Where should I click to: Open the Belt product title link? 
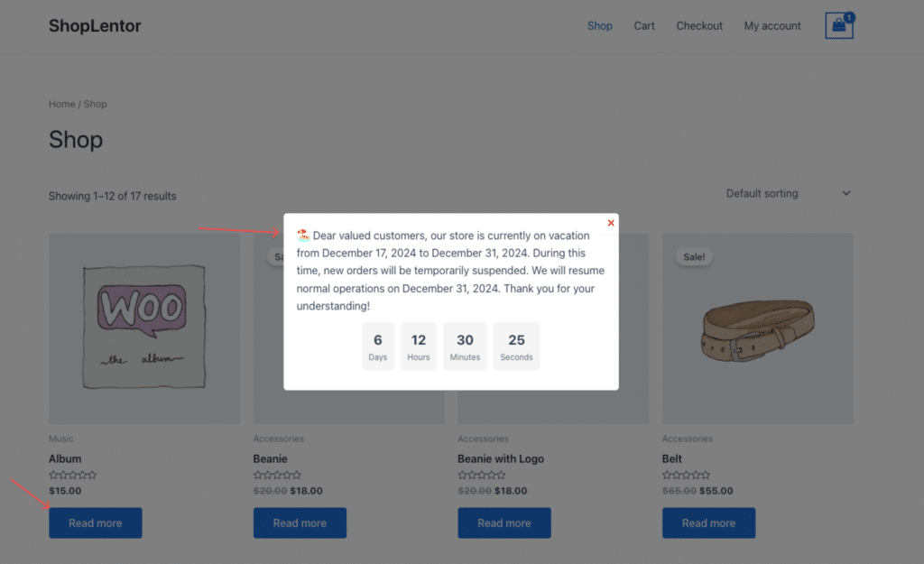coord(672,458)
